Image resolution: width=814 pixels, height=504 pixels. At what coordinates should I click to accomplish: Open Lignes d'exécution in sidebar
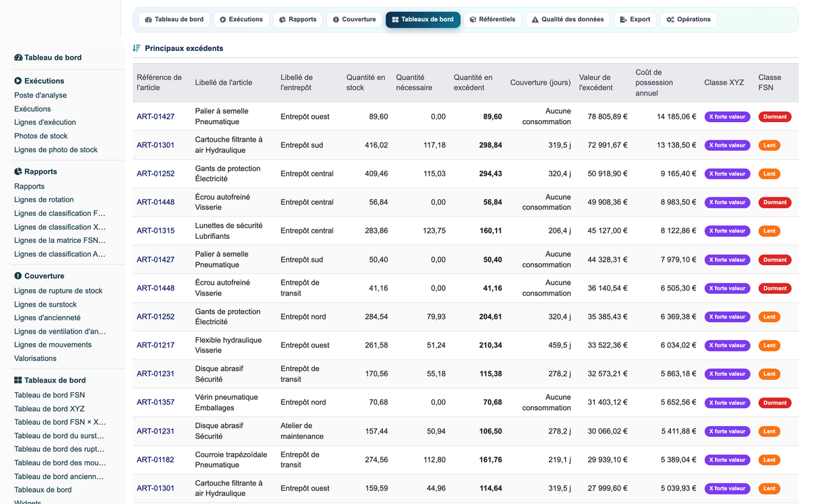point(45,123)
